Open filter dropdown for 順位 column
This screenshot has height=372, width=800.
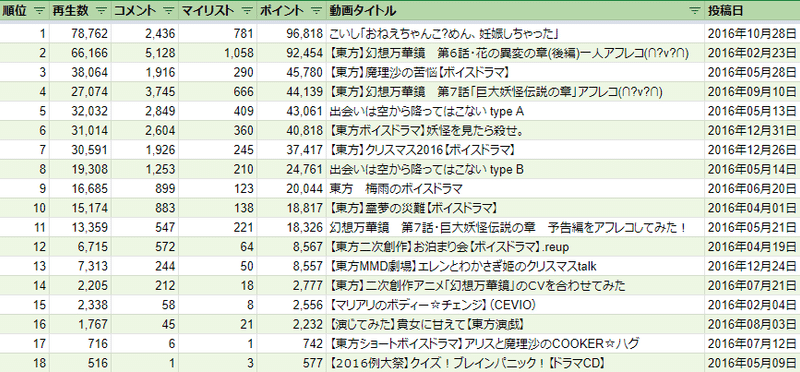[x=39, y=11]
